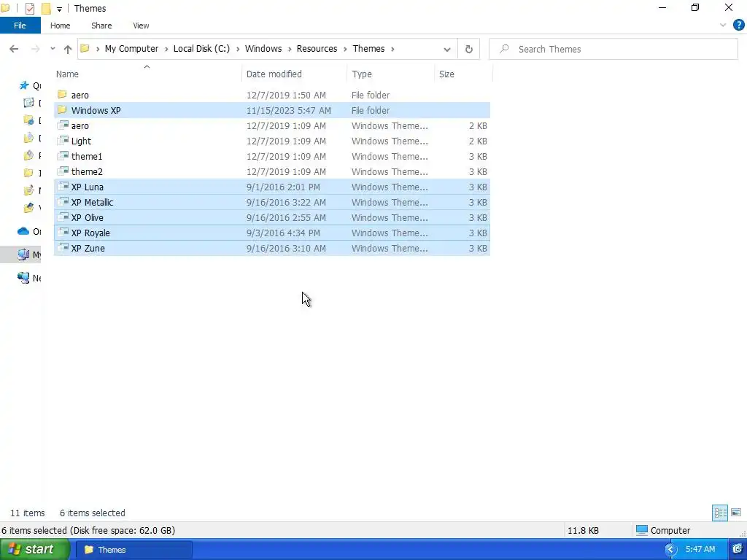This screenshot has height=560, width=747.
Task: Switch to details view layout icon
Action: pos(720,513)
